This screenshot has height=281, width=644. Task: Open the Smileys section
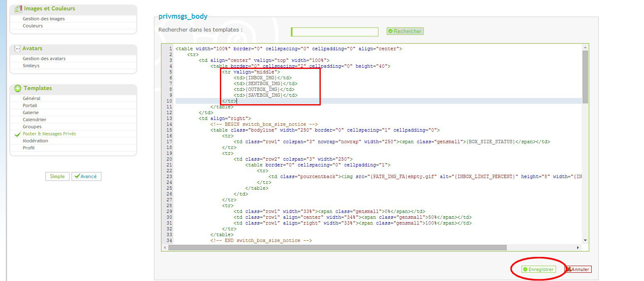tap(31, 66)
